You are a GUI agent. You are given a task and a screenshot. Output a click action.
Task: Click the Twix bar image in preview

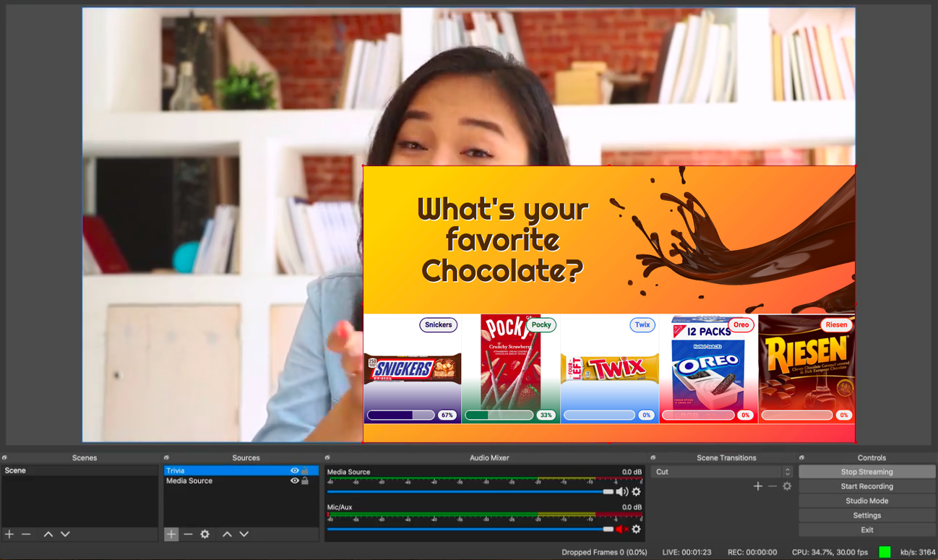[610, 369]
